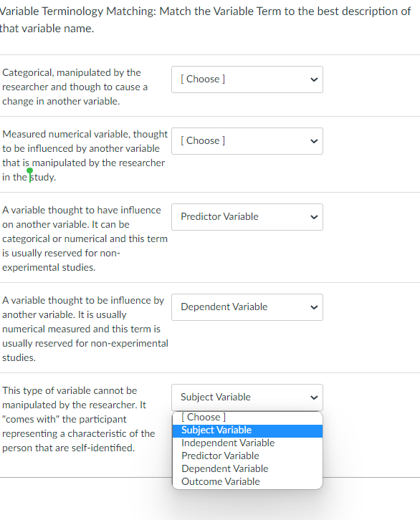This screenshot has height=520, width=420.
Task: Open the Predictor Variable dropdown
Action: pos(247,217)
